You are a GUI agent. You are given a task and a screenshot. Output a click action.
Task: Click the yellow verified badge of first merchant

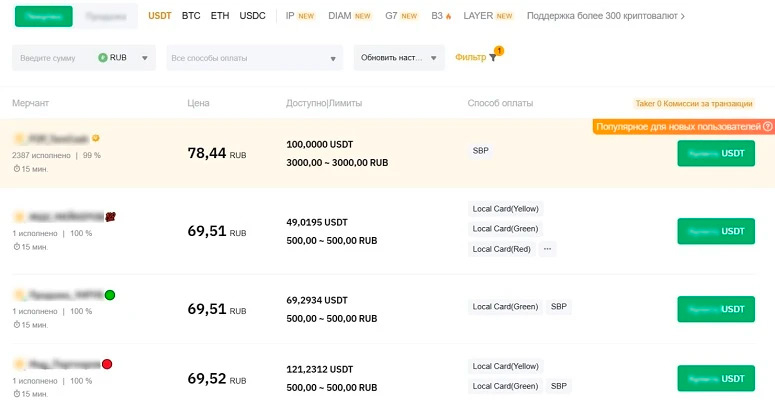click(x=96, y=138)
